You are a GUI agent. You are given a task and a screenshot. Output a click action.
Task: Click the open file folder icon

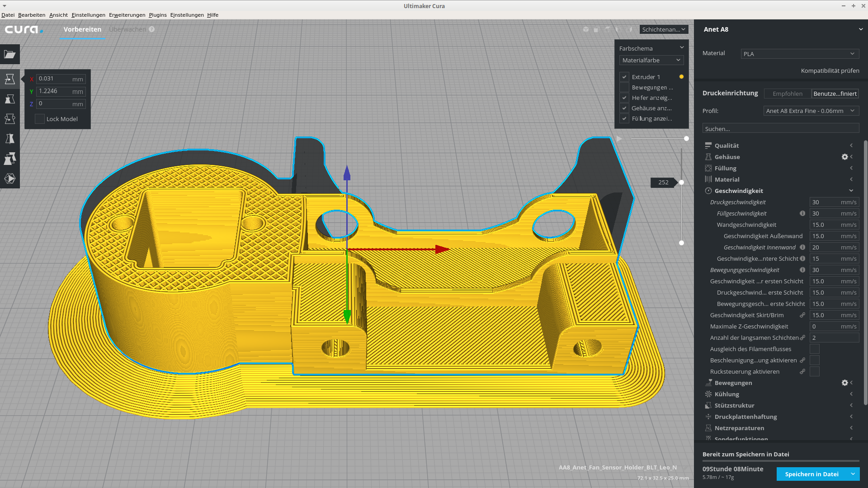pos(9,55)
